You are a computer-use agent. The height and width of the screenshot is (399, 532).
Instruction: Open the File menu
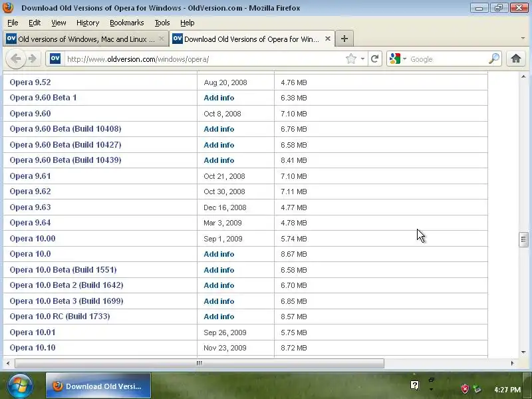click(13, 23)
